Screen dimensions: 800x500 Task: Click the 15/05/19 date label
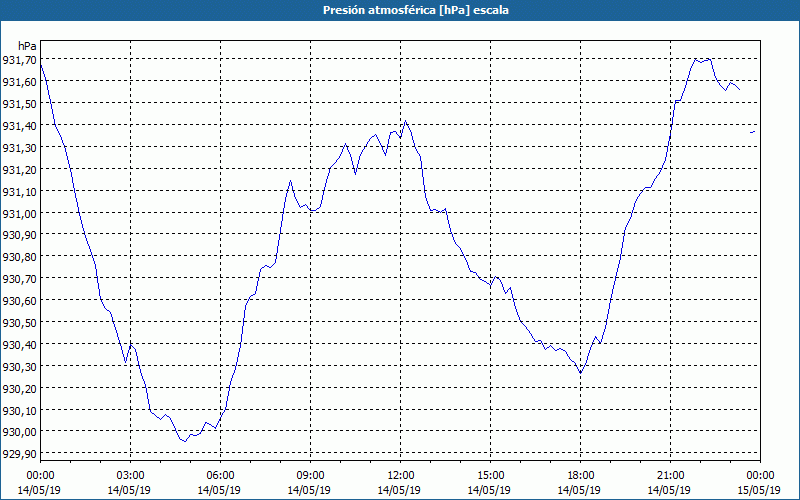pos(759,490)
